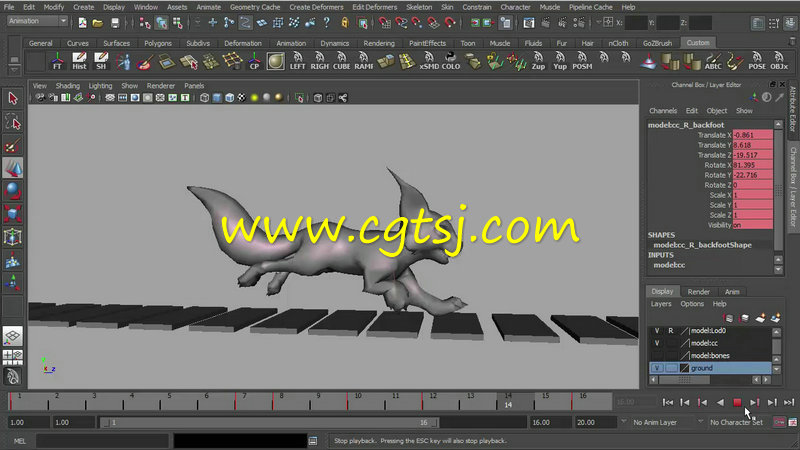Toggle visibility of model:Lod0 layer
800x450 pixels.
point(657,331)
